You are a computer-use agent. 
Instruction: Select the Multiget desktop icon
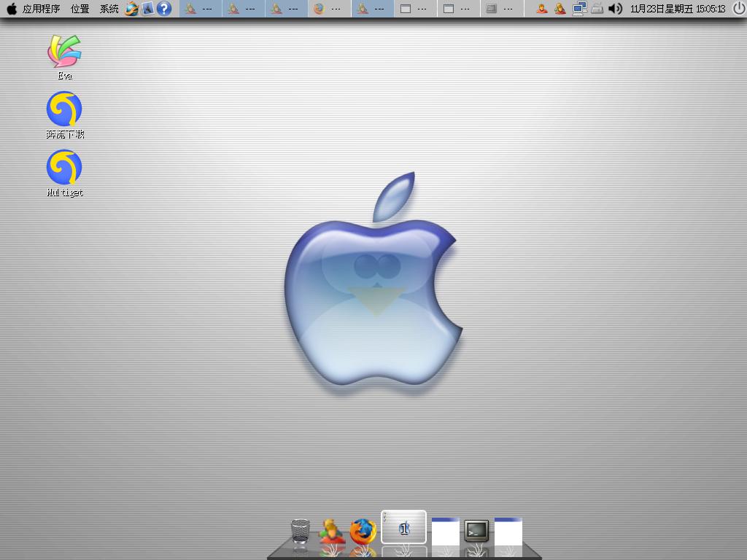click(x=65, y=174)
